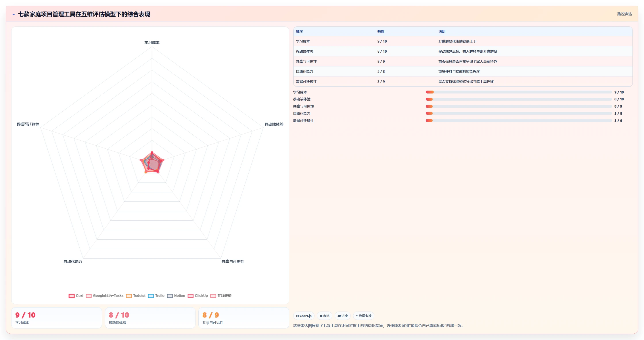Click the 8 / 9 value in the table
Image resolution: width=644 pixels, height=340 pixels.
point(381,62)
